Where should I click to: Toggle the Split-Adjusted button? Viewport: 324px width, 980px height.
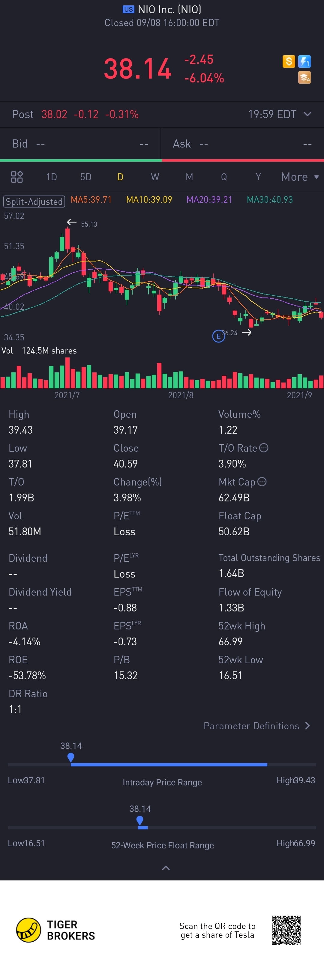click(34, 201)
